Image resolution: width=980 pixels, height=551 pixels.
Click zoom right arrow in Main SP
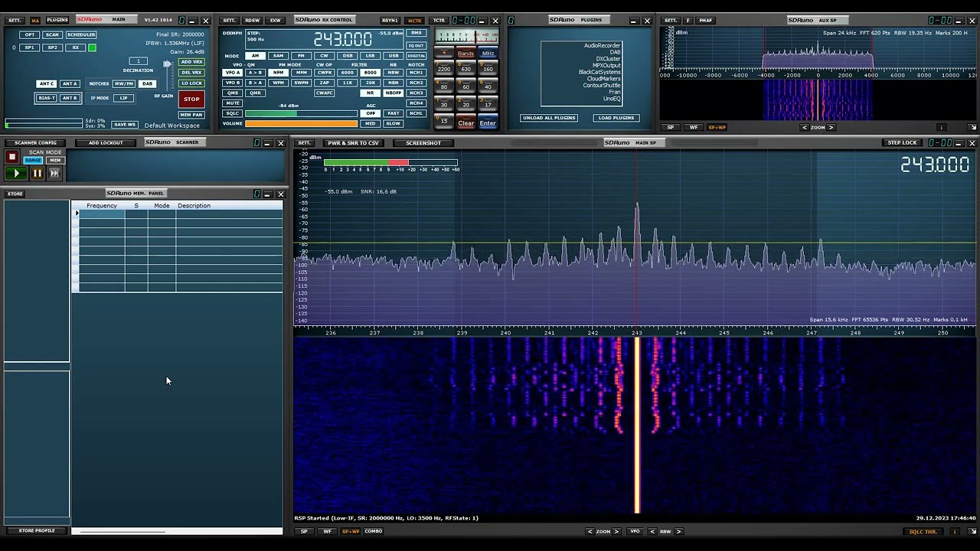[616, 531]
